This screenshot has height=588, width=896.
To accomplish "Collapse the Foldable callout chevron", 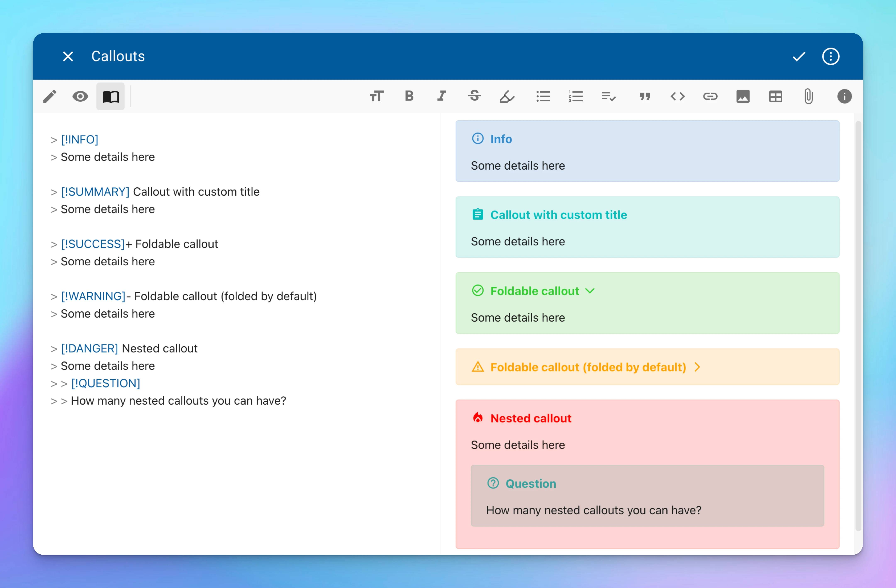I will [x=590, y=291].
